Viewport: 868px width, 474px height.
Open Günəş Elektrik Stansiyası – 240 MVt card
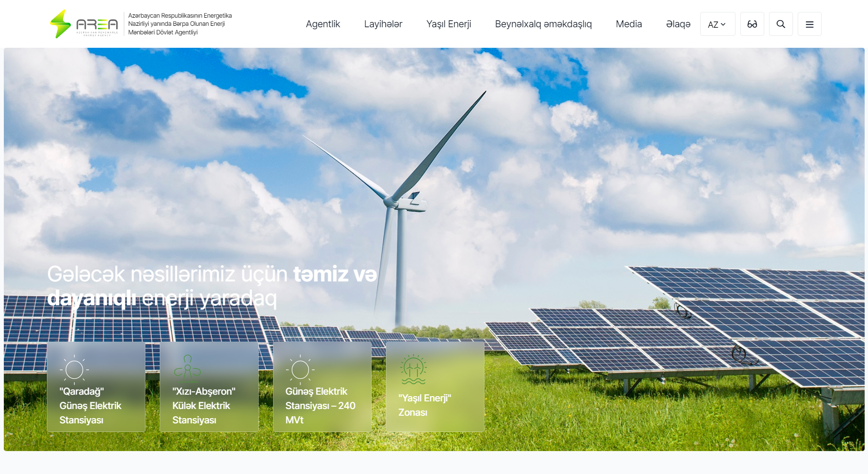pyautogui.click(x=322, y=406)
